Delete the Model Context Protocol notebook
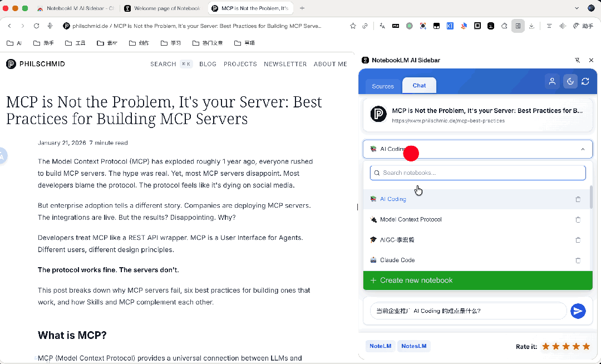Screen dimensions: 601x364 tap(578, 219)
